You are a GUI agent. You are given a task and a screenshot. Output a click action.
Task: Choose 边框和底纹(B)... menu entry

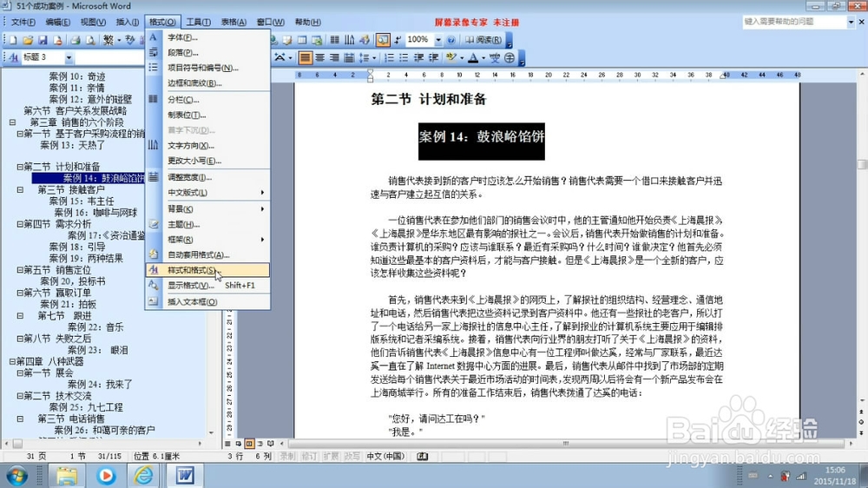(x=207, y=83)
